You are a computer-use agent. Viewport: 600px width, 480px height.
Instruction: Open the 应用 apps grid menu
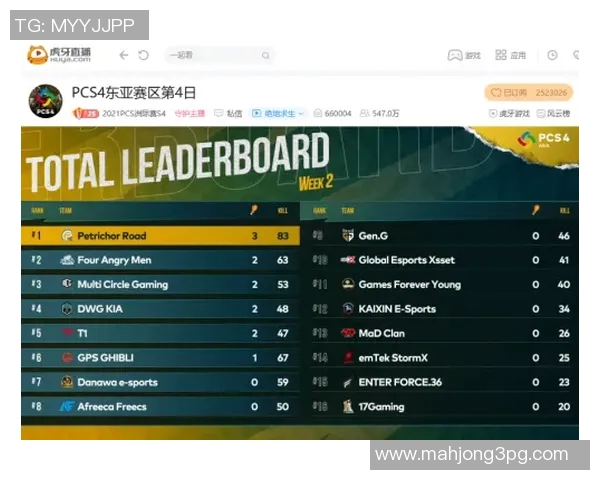(x=509, y=55)
